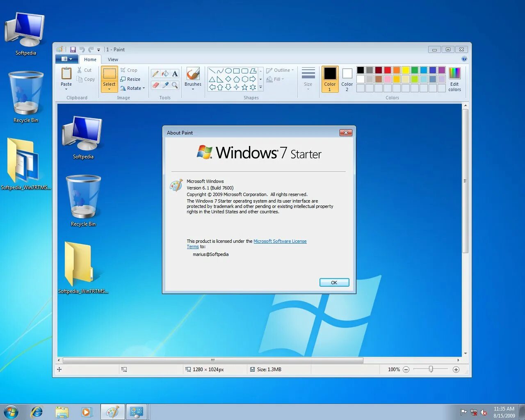The height and width of the screenshot is (420, 525).
Task: Click the Resize command
Action: (x=130, y=79)
